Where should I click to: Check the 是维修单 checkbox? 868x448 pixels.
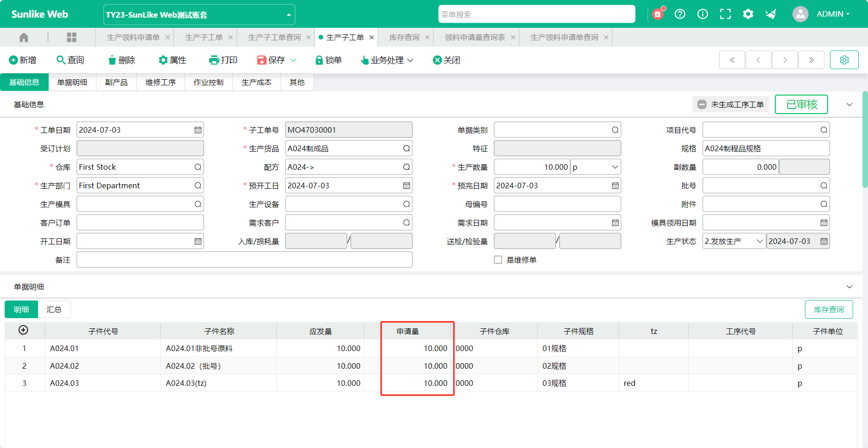pos(498,260)
